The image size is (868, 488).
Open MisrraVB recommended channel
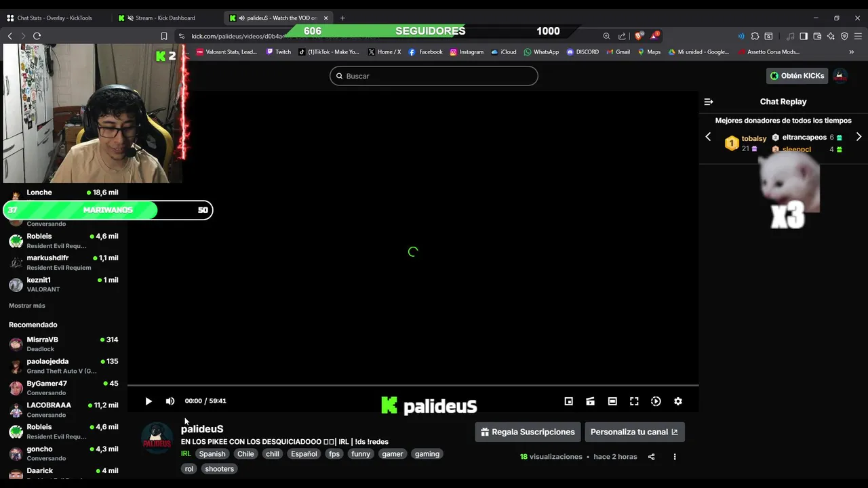coord(64,344)
